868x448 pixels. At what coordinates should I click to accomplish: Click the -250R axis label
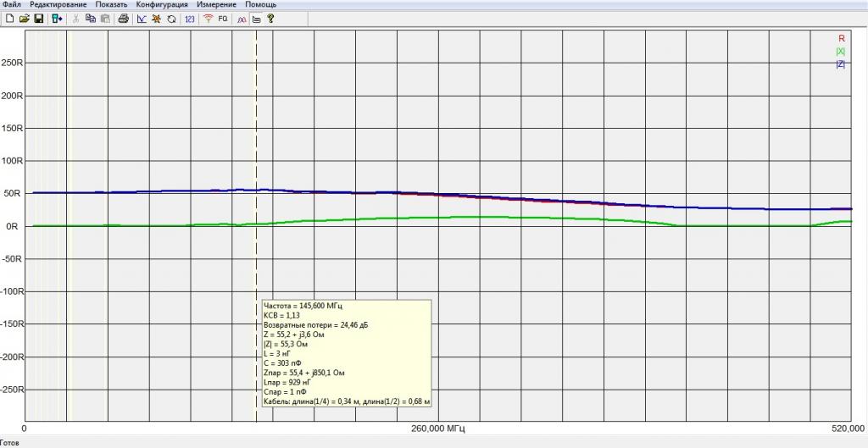[10, 390]
